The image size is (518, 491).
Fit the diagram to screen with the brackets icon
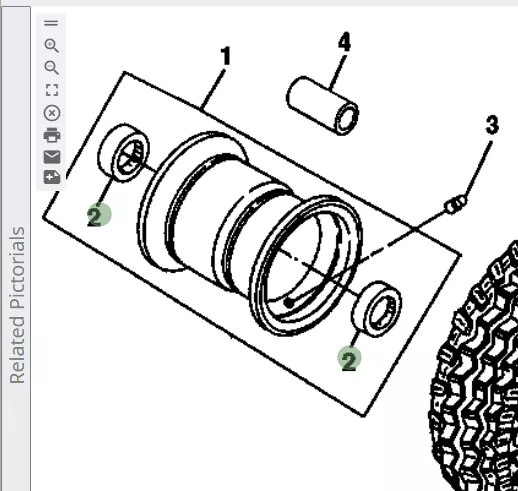pos(52,90)
